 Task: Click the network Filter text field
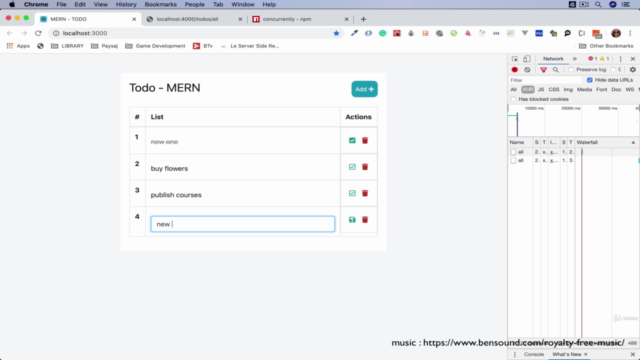click(546, 80)
